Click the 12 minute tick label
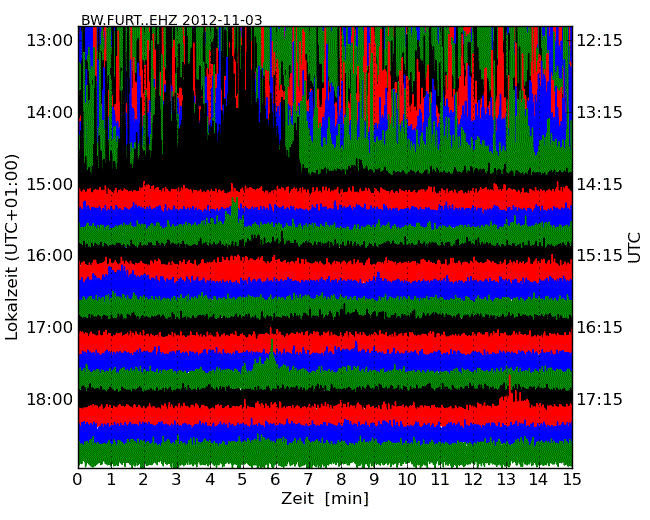Screen dimensions: 650x520 (473, 480)
